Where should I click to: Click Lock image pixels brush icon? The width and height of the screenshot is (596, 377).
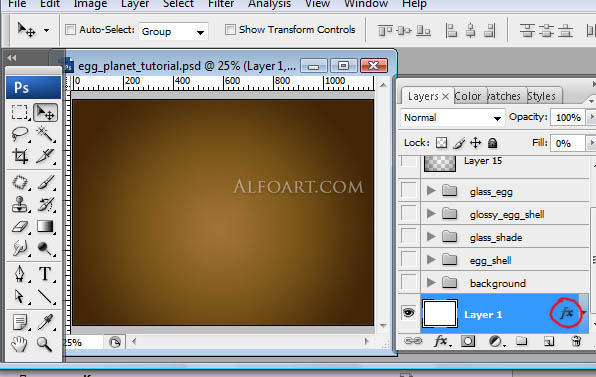coord(459,143)
